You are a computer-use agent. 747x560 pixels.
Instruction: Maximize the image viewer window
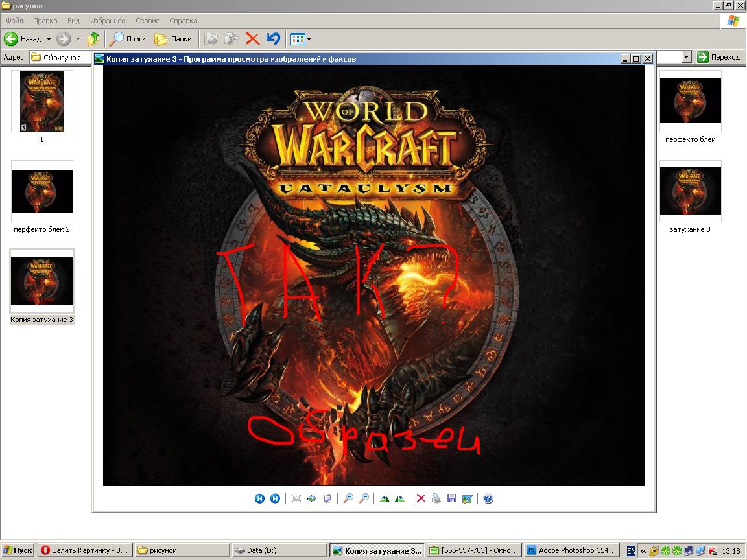tap(636, 58)
